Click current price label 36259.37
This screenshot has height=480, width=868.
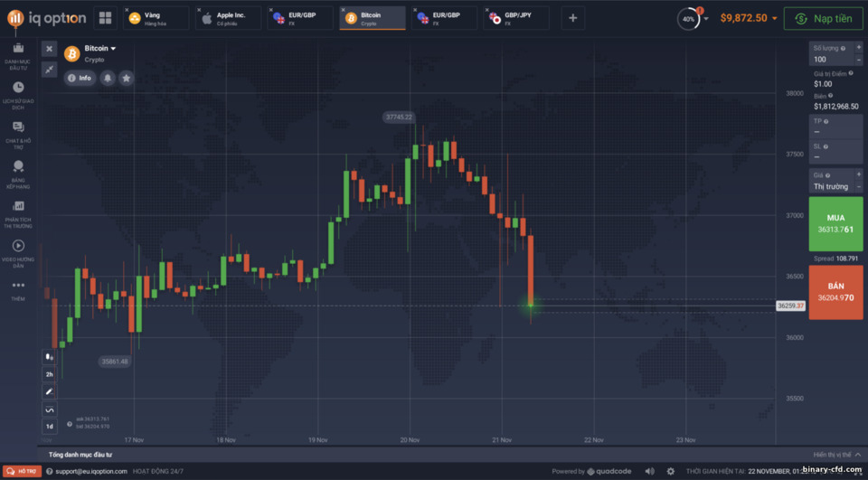790,306
